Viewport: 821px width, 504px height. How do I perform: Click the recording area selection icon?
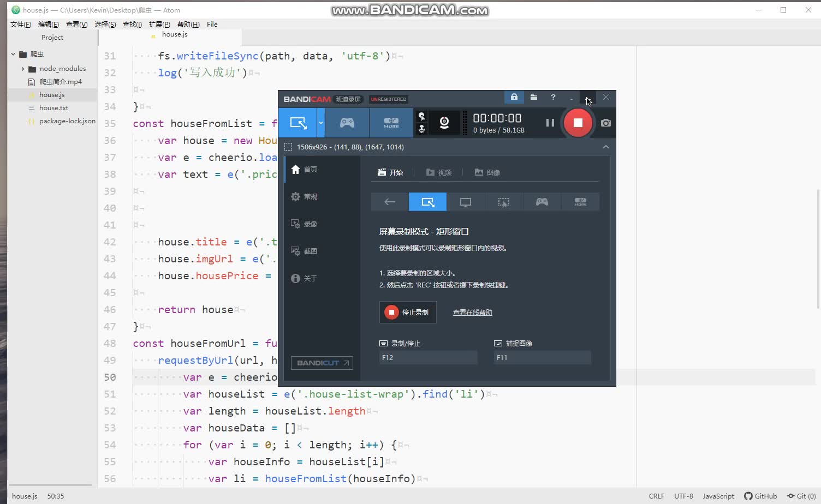(288, 147)
